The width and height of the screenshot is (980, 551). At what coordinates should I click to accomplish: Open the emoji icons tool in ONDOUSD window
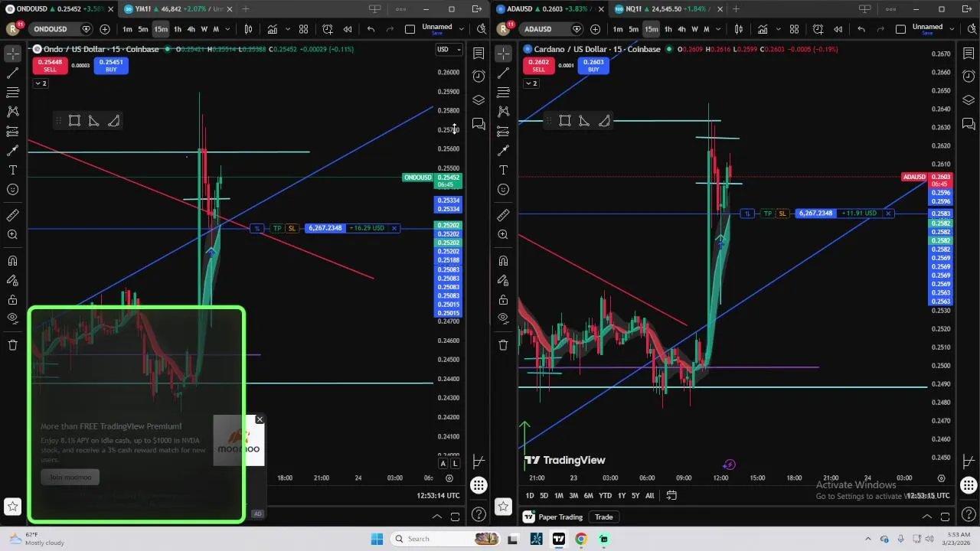click(12, 189)
